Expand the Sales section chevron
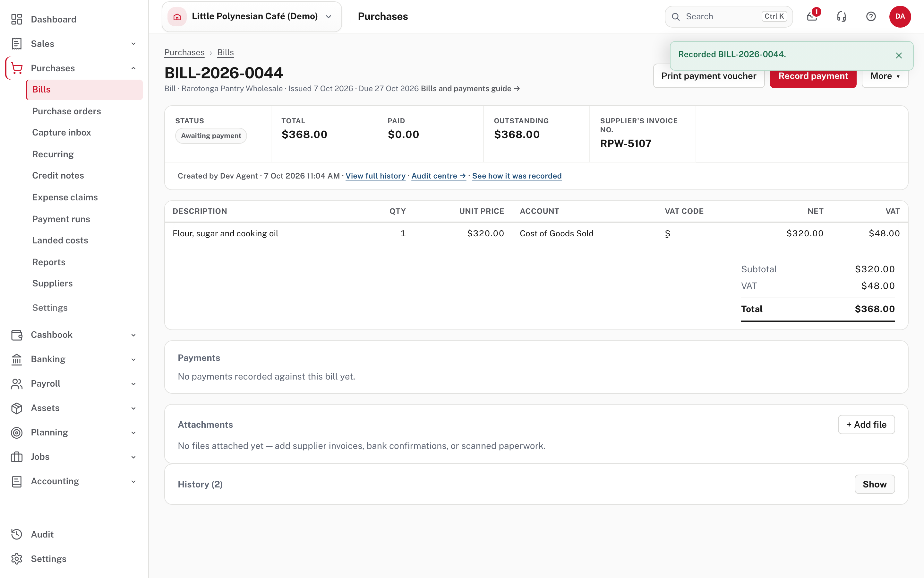Viewport: 924px width, 578px height. click(133, 44)
